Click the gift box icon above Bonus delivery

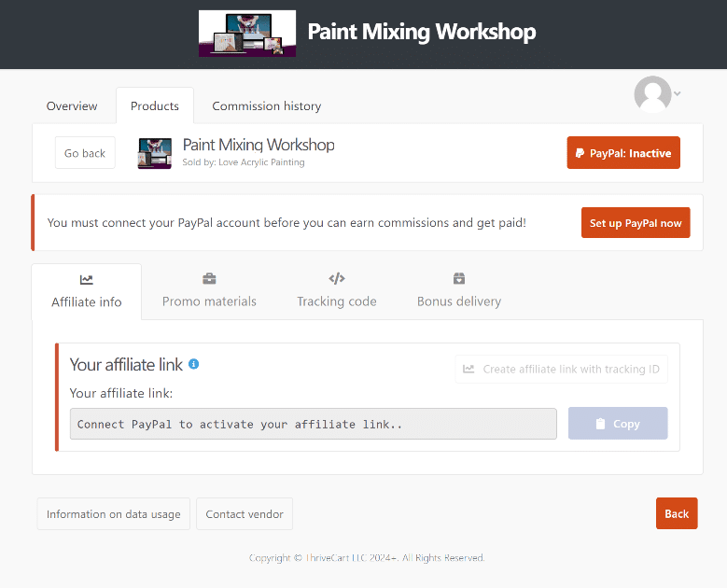coord(459,278)
